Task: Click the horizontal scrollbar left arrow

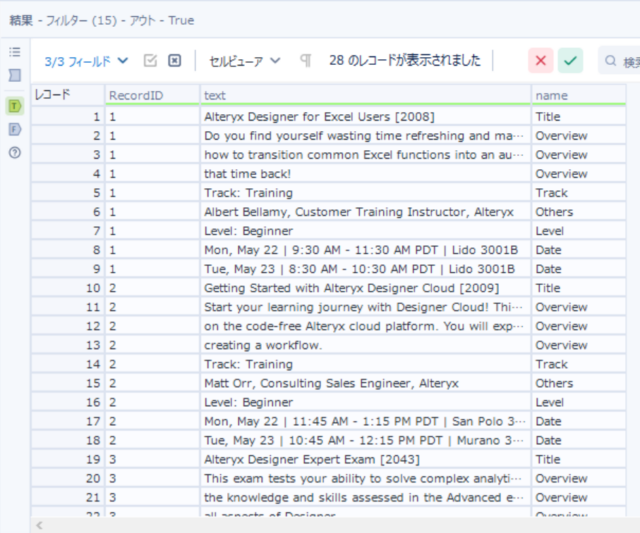Action: (x=39, y=525)
